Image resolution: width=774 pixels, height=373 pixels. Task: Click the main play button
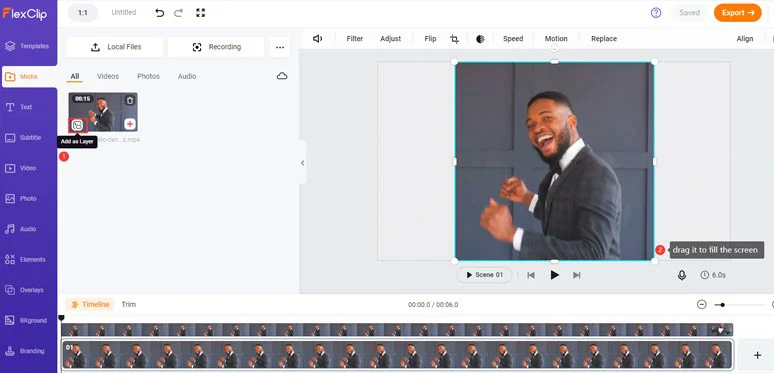554,275
